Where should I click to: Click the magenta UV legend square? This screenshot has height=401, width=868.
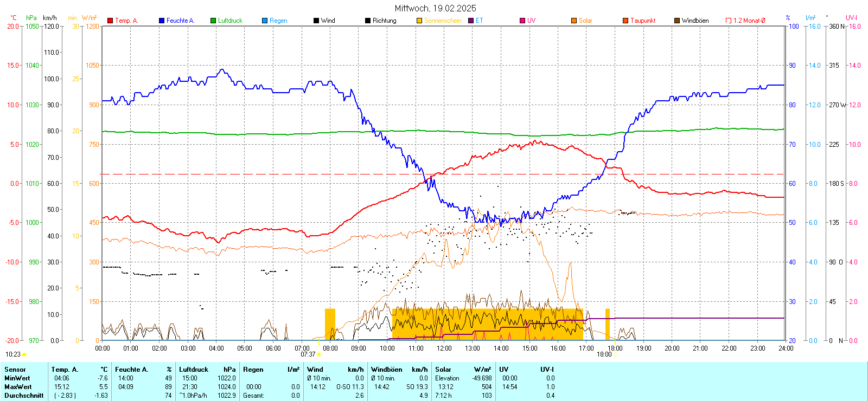[x=522, y=21]
